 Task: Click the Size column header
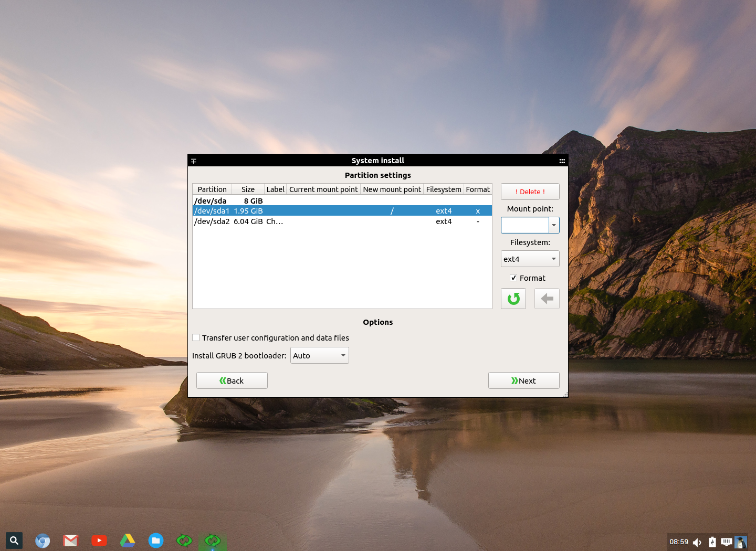tap(248, 189)
